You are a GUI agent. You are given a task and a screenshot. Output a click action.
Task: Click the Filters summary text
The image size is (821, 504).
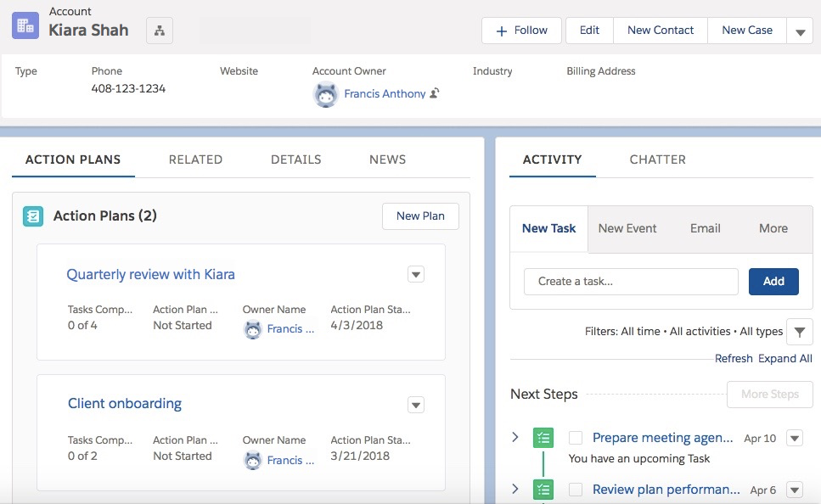pyautogui.click(x=683, y=331)
